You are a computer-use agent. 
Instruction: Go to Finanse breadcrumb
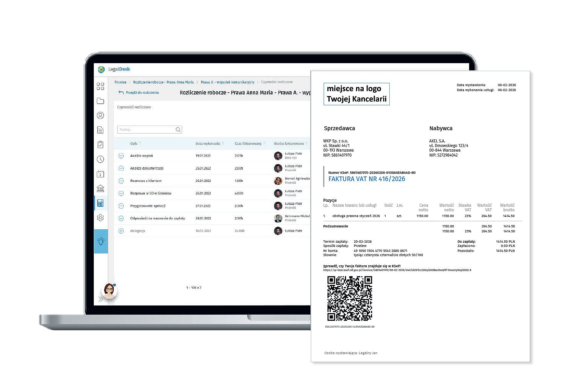click(120, 82)
